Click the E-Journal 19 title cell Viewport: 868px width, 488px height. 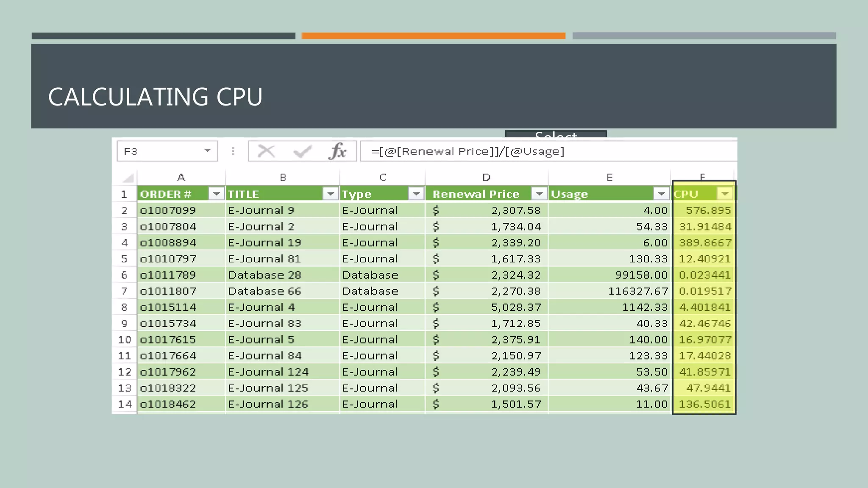[x=283, y=243]
